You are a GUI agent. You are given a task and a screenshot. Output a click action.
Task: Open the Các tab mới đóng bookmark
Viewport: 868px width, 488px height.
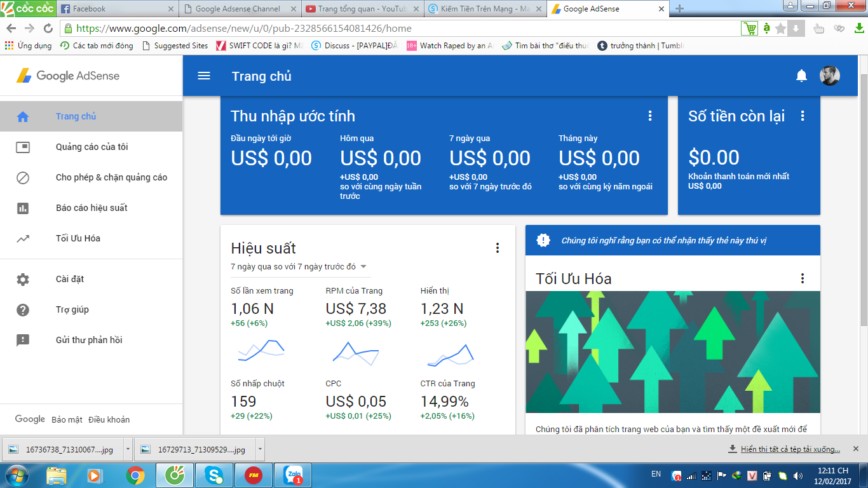[97, 46]
